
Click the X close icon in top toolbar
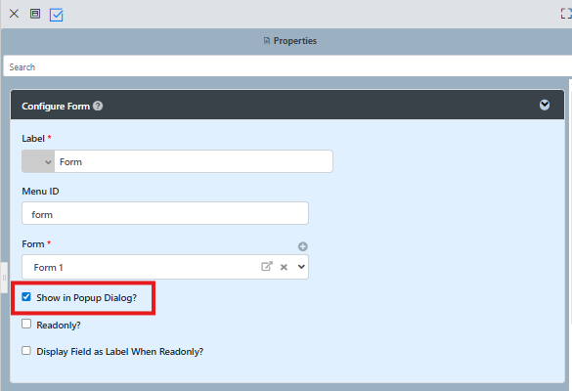(14, 14)
